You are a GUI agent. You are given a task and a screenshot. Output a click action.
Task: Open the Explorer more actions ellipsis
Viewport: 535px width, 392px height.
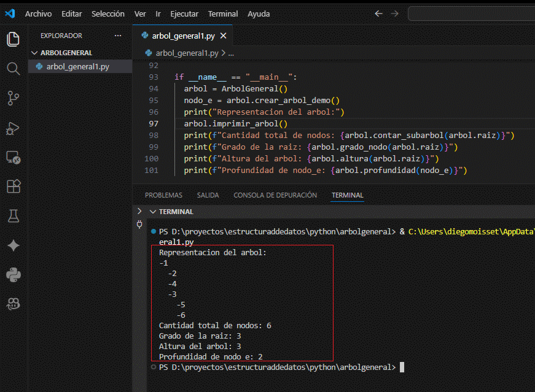(118, 36)
